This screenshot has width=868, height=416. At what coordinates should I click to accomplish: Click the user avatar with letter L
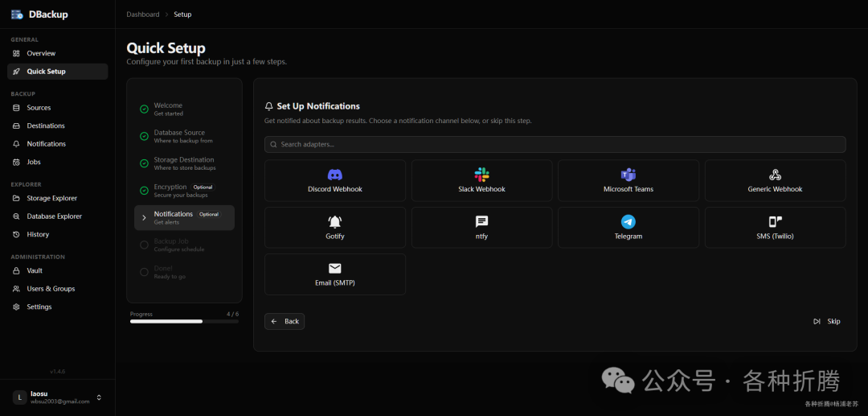point(20,397)
